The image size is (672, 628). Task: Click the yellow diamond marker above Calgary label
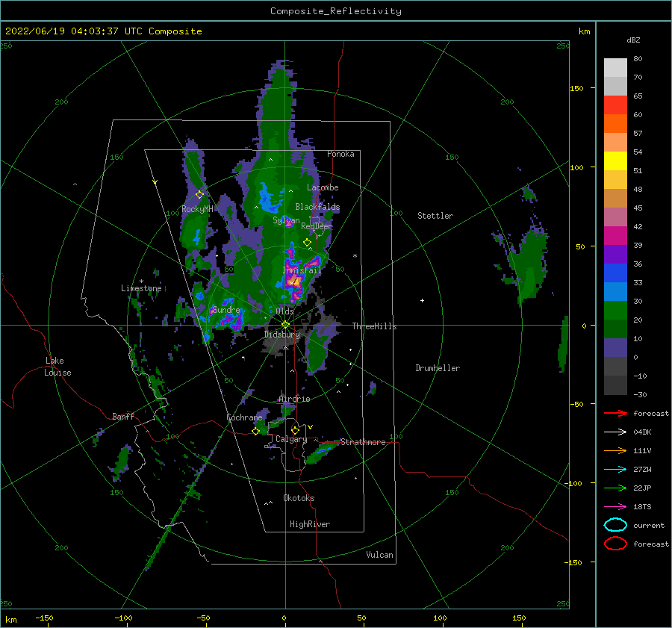[x=295, y=430]
